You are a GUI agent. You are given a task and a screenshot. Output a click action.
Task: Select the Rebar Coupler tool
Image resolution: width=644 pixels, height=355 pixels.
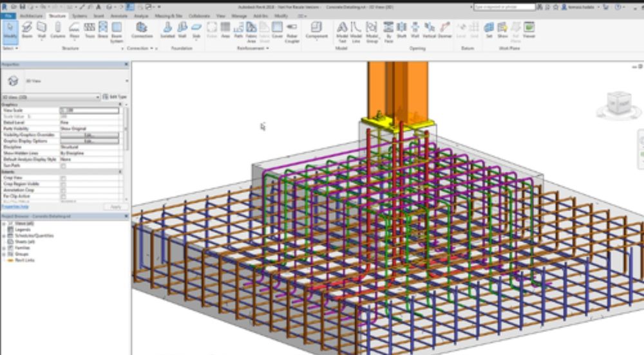pyautogui.click(x=292, y=32)
